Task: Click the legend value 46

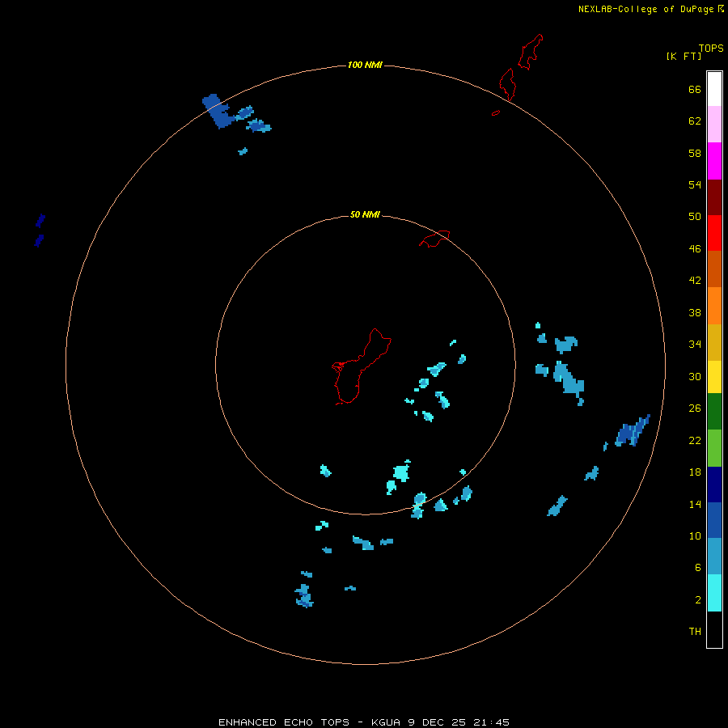Action: [x=695, y=248]
